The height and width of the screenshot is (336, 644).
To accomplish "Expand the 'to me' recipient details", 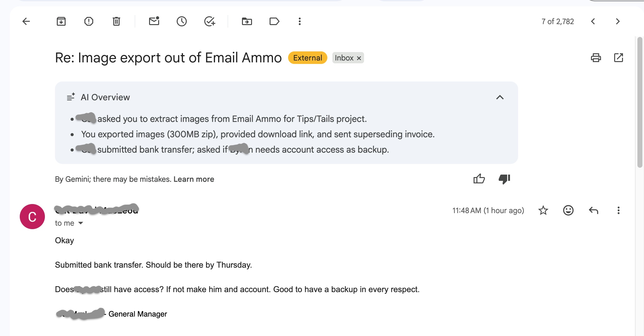I will point(81,223).
